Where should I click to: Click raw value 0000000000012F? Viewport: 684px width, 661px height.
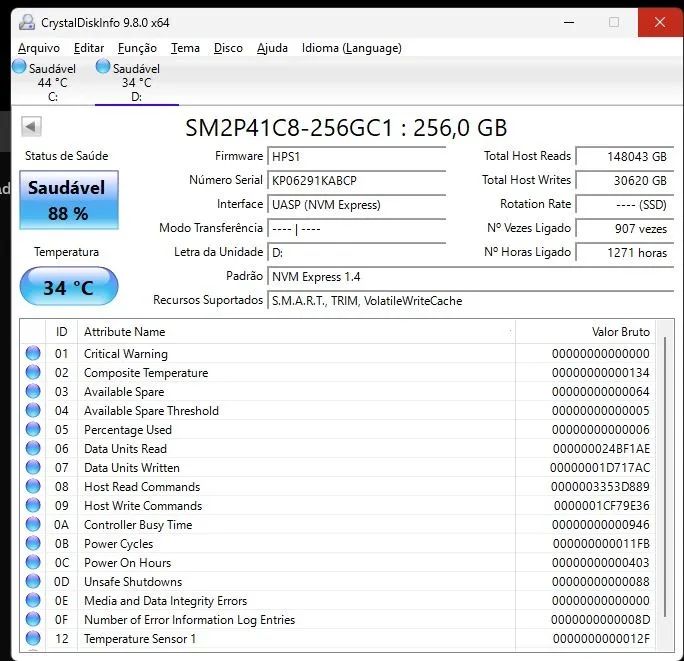pyautogui.click(x=601, y=639)
